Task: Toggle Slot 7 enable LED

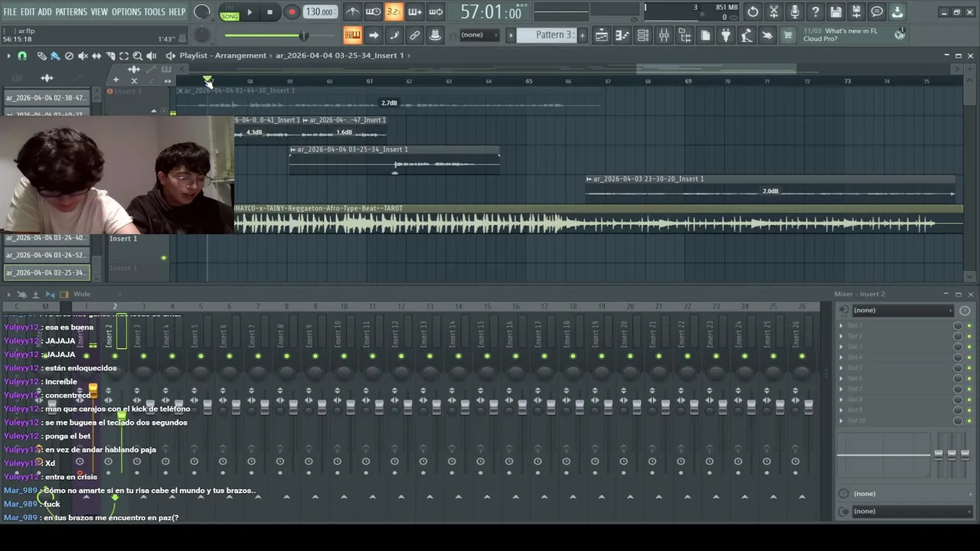Action: (969, 390)
